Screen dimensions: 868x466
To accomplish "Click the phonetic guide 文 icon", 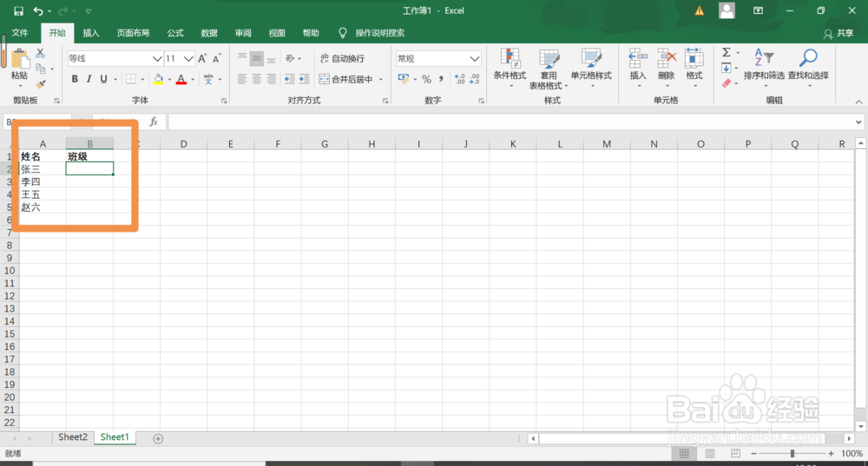I will click(x=208, y=79).
